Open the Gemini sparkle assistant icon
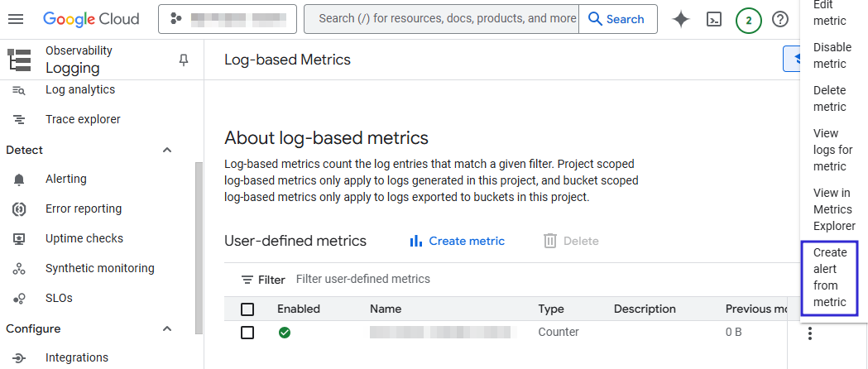This screenshot has width=868, height=369. [x=681, y=19]
